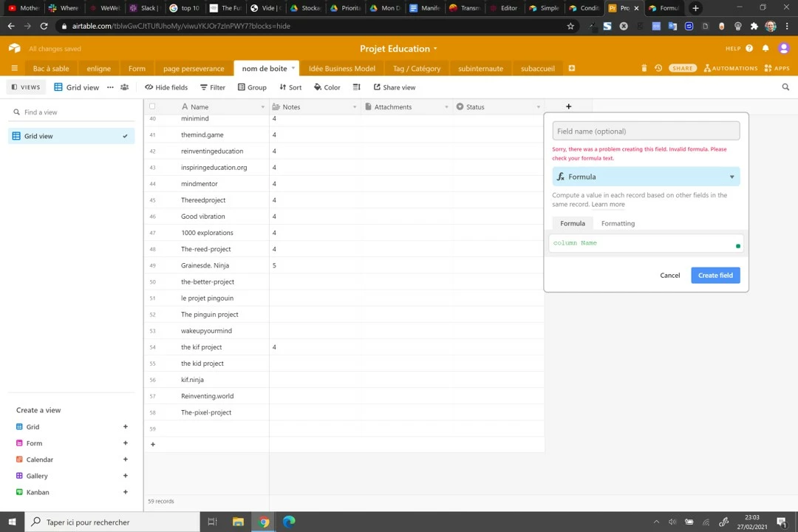Click the Windows taskbar search box
The width and height of the screenshot is (798, 532).
(x=112, y=522)
